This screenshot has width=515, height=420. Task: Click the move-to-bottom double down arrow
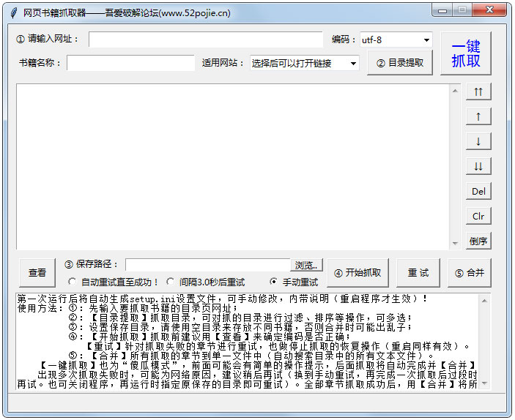pos(478,166)
